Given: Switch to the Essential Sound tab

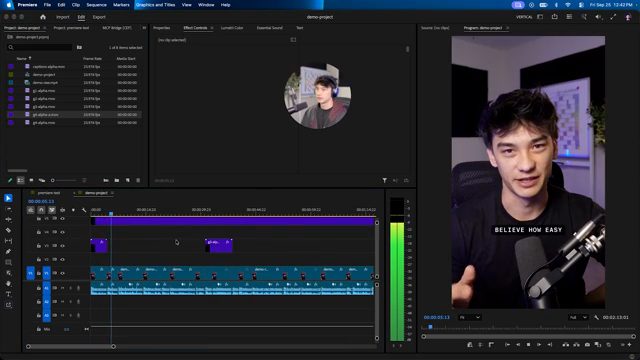Looking at the screenshot, I should tap(269, 28).
